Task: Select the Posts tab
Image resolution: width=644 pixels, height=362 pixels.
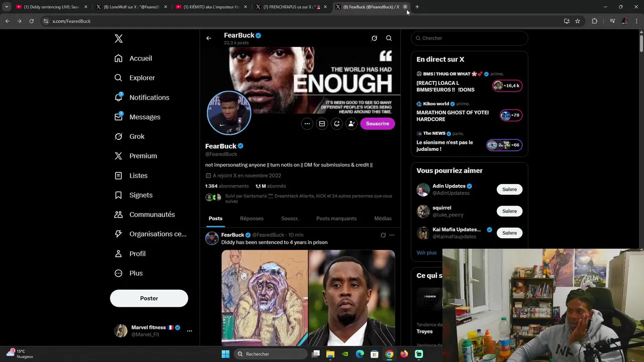Action: click(x=215, y=219)
